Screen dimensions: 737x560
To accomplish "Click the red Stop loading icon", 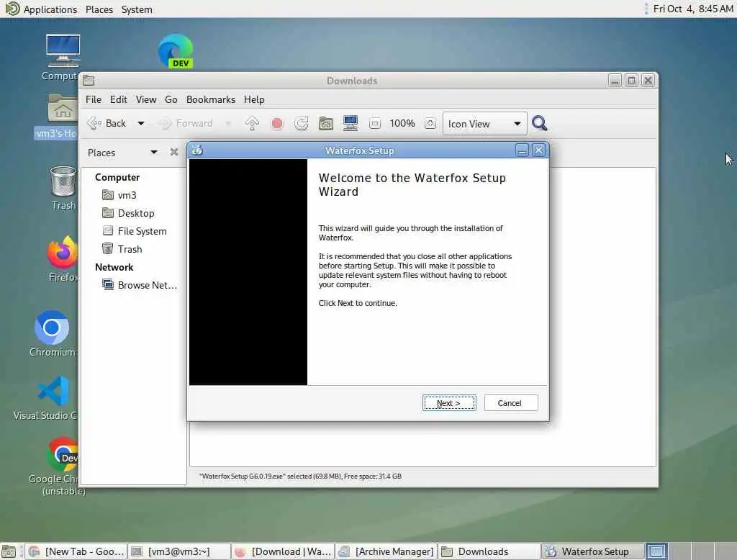I will (x=277, y=123).
